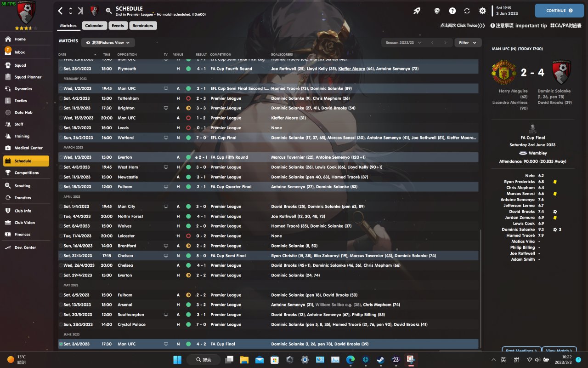This screenshot has width=588, height=368.
Task: Click the Wembley stadium name
Action: click(x=538, y=153)
